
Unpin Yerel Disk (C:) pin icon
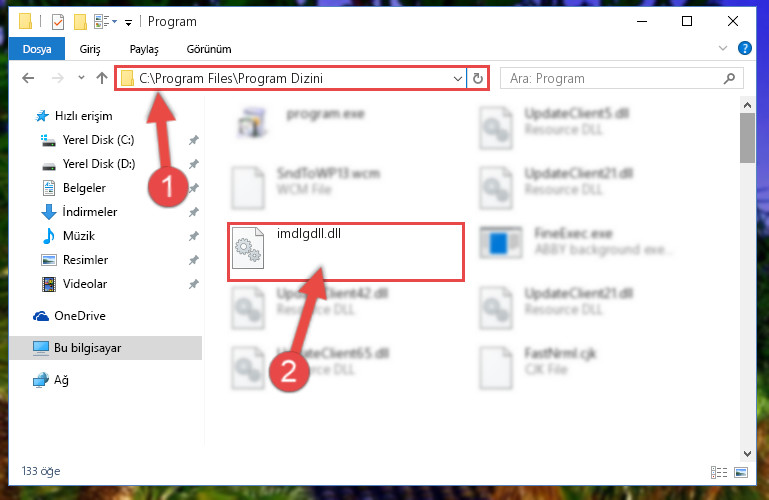[x=194, y=140]
